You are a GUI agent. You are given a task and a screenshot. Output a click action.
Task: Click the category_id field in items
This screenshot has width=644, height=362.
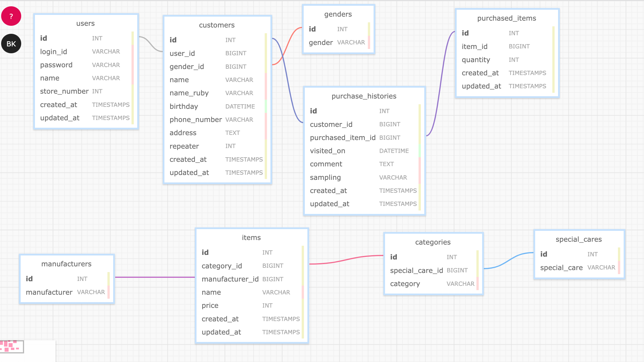tap(222, 266)
